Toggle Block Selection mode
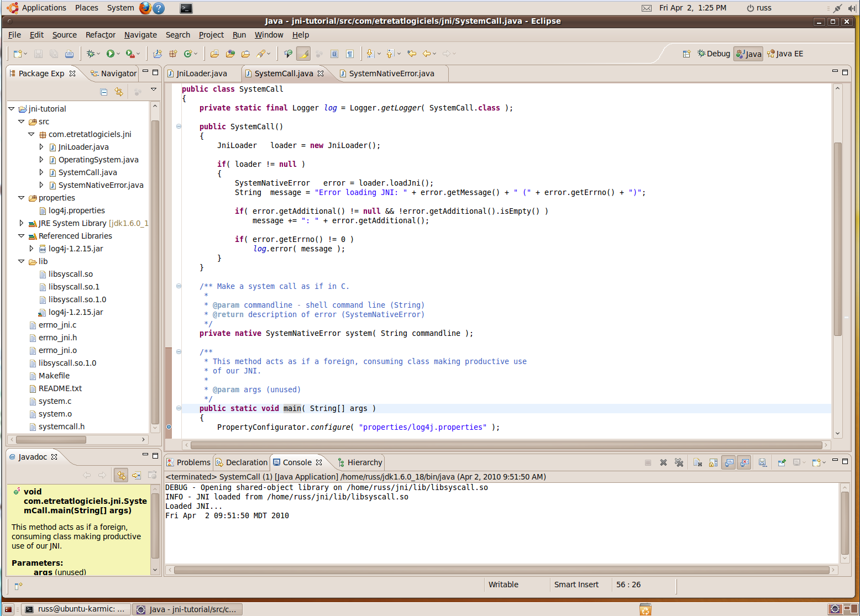860x616 pixels. tap(334, 54)
